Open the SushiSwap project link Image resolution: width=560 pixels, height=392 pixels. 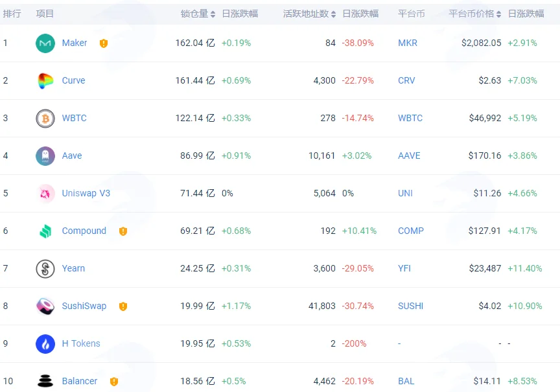point(84,306)
